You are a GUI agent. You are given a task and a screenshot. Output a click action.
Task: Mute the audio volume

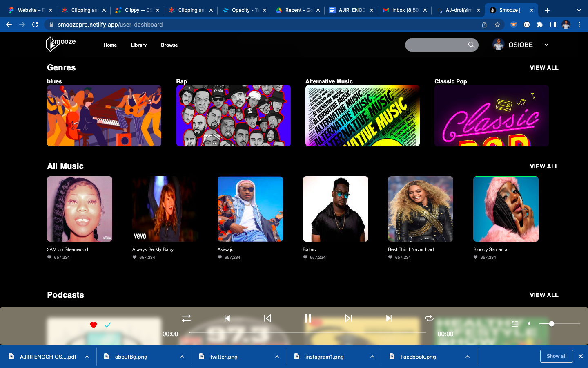[529, 323]
